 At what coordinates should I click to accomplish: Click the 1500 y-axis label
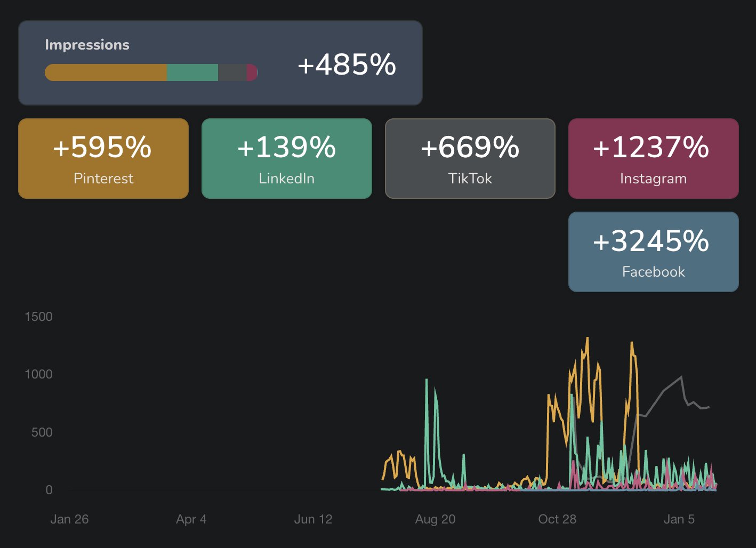[x=38, y=317]
